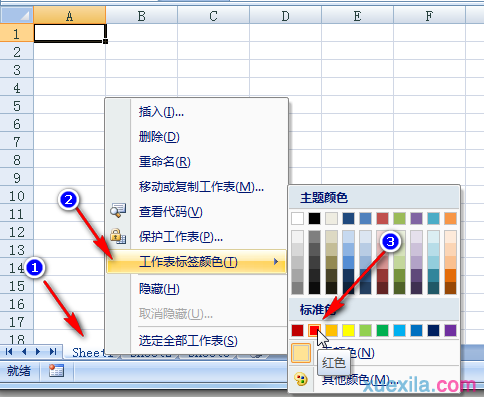This screenshot has height=397, width=484.
Task: Click the color palette icon for other colors
Action: click(301, 379)
